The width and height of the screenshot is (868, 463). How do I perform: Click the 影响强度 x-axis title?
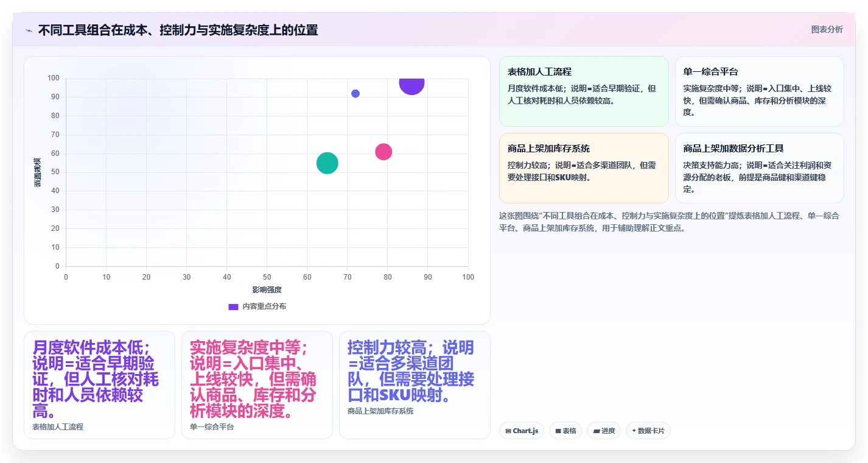click(267, 290)
